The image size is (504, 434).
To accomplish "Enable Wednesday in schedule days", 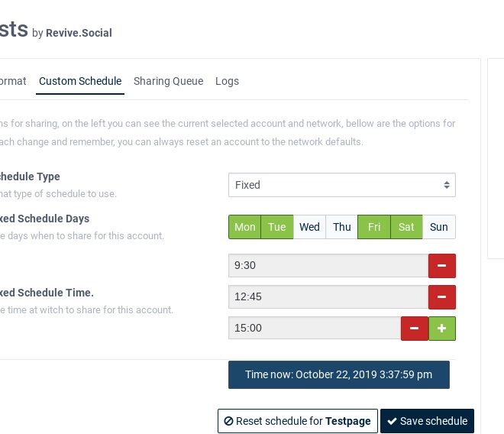I will 309,227.
